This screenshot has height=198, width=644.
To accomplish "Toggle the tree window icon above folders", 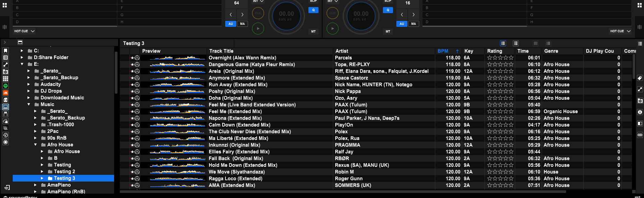I will click(x=20, y=42).
